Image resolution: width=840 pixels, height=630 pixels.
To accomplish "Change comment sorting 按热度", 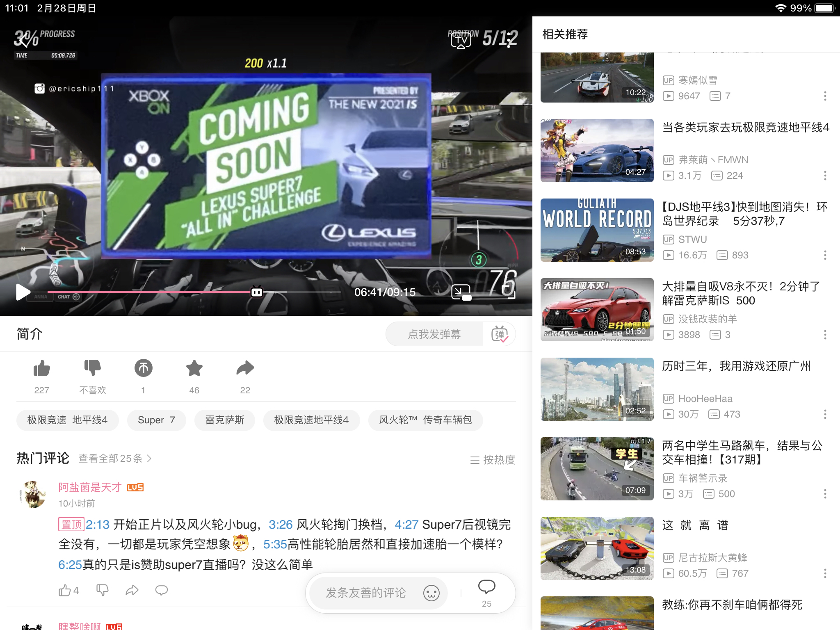I will (x=493, y=460).
